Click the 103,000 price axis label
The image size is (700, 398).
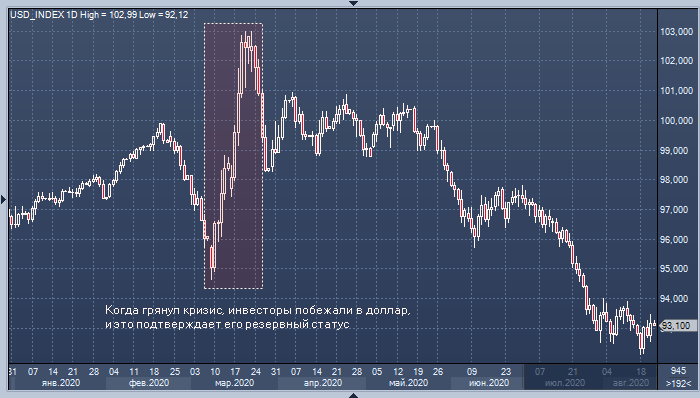coord(677,32)
